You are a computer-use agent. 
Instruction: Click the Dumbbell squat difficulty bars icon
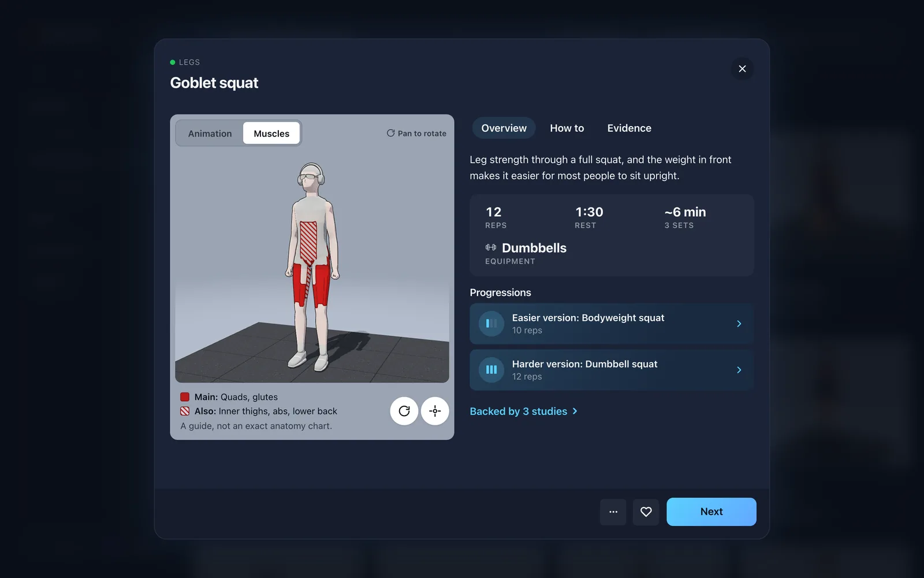click(x=491, y=370)
